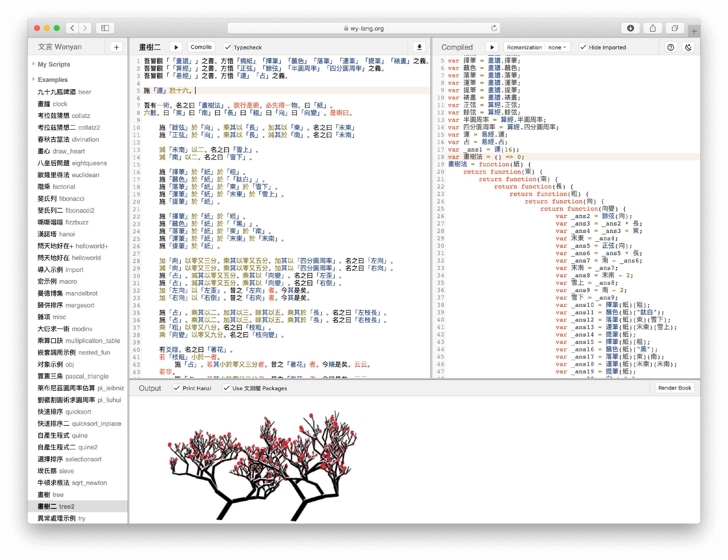Download the script with download icon
The width and height of the screenshot is (728, 560).
pyautogui.click(x=419, y=47)
